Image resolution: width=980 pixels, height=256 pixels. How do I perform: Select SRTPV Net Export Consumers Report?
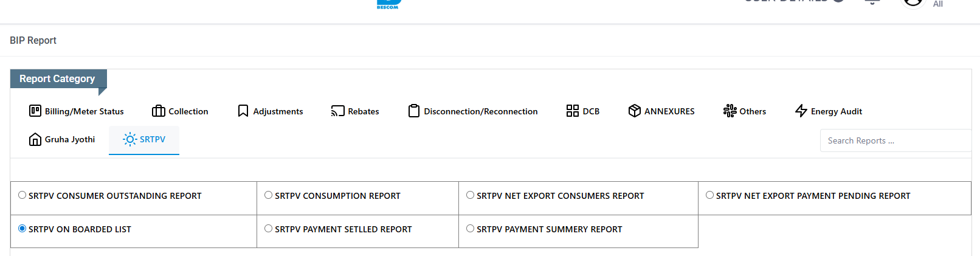[x=470, y=195]
